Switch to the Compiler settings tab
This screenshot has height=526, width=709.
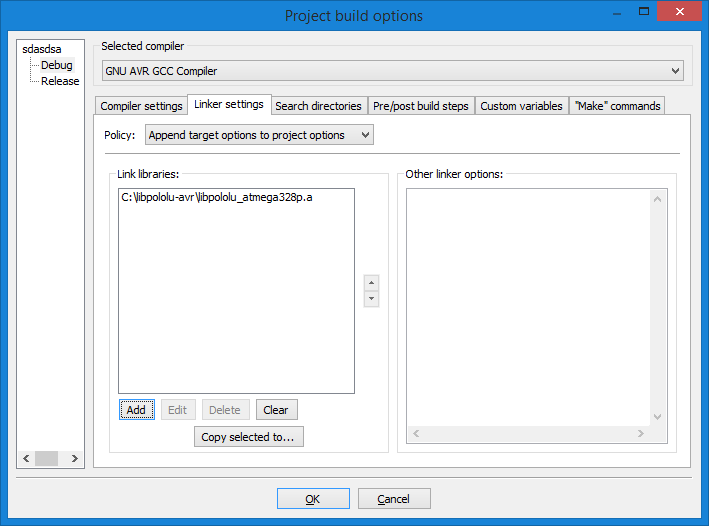tap(141, 106)
